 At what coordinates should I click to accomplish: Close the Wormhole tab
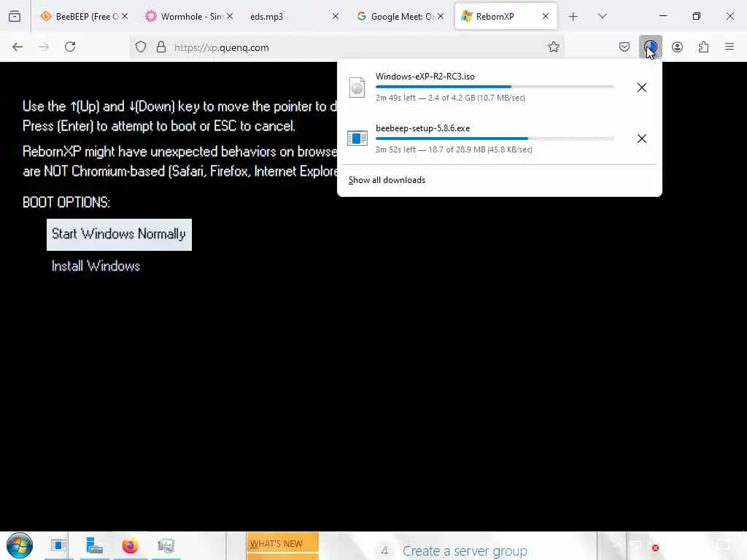230,16
